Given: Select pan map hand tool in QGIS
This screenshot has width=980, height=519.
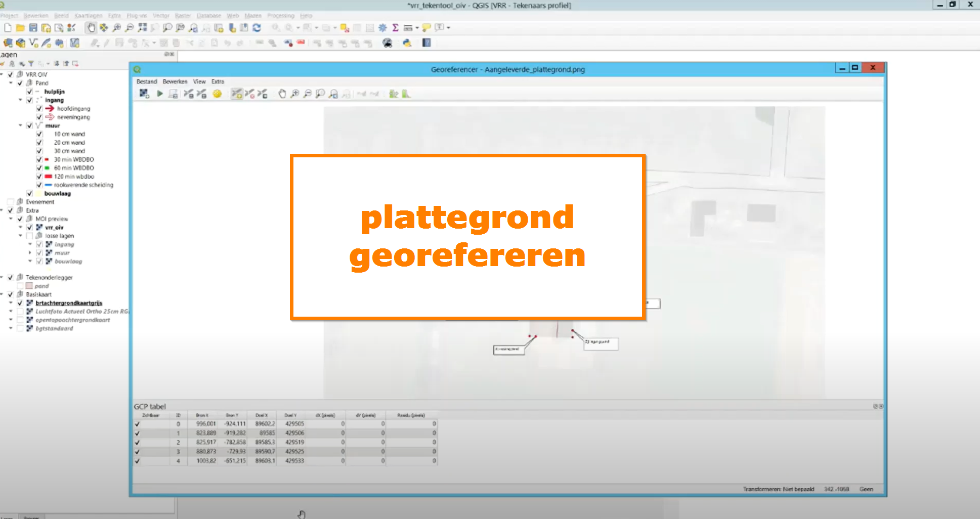Looking at the screenshot, I should click(x=91, y=28).
